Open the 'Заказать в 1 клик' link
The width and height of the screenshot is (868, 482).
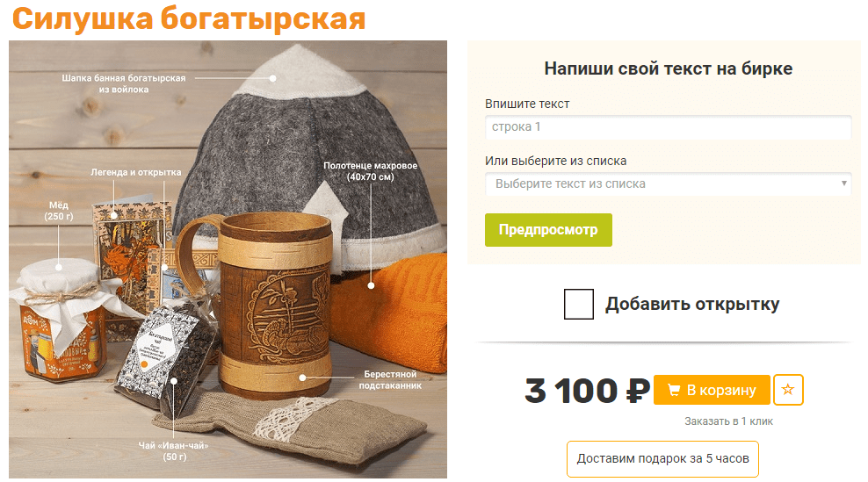[728, 421]
